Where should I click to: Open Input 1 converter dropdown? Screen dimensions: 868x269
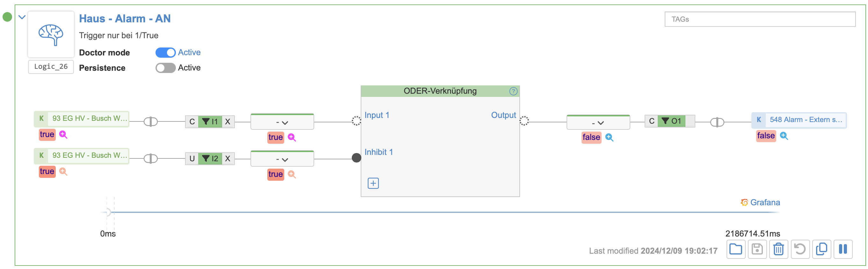coord(282,122)
